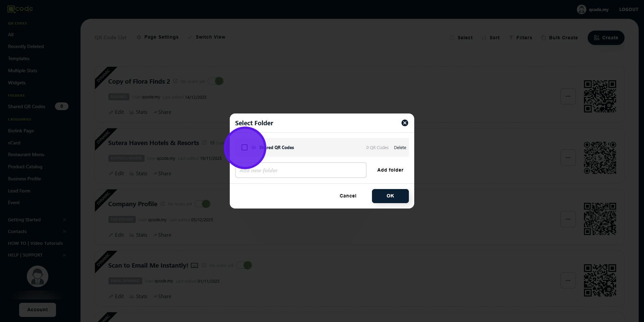
Task: Open Recently Deleted in sidebar
Action: [26, 46]
